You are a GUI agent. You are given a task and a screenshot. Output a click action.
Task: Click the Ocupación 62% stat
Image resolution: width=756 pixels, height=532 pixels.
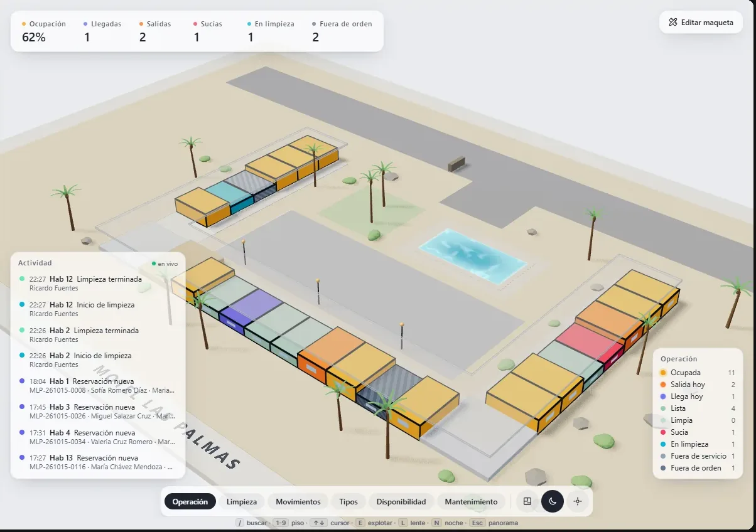(x=44, y=31)
